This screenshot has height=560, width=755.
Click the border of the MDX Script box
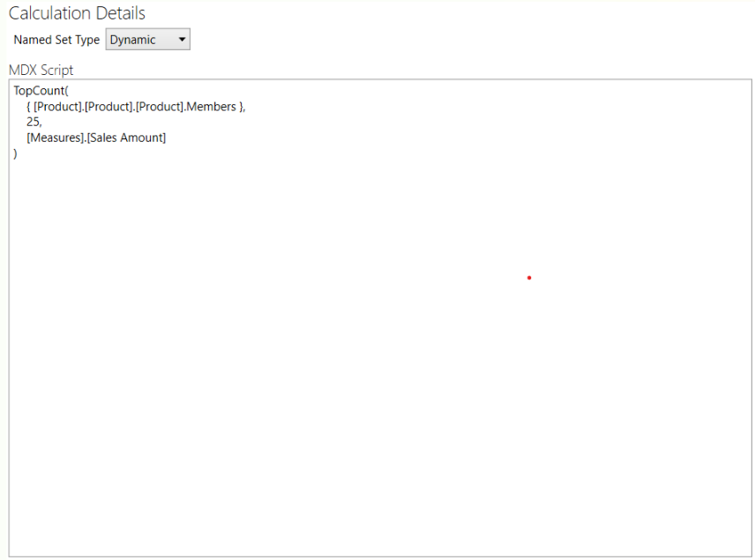click(x=379, y=79)
